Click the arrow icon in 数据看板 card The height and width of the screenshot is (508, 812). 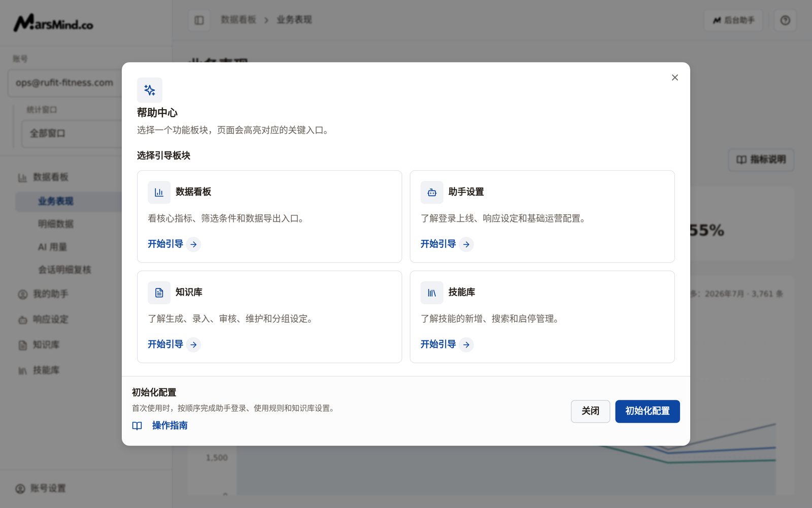click(193, 244)
